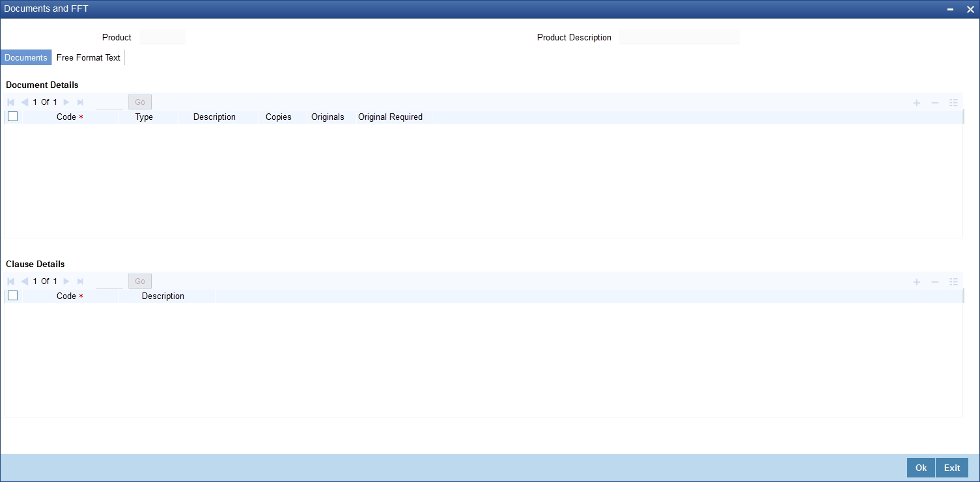The height and width of the screenshot is (482, 980).
Task: Click Go button in Document Details
Action: [x=140, y=102]
